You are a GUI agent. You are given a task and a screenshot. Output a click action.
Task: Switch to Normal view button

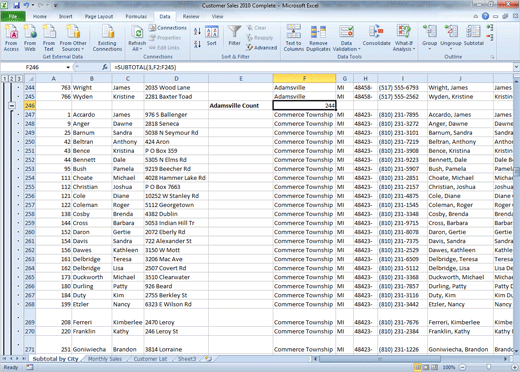(417, 367)
